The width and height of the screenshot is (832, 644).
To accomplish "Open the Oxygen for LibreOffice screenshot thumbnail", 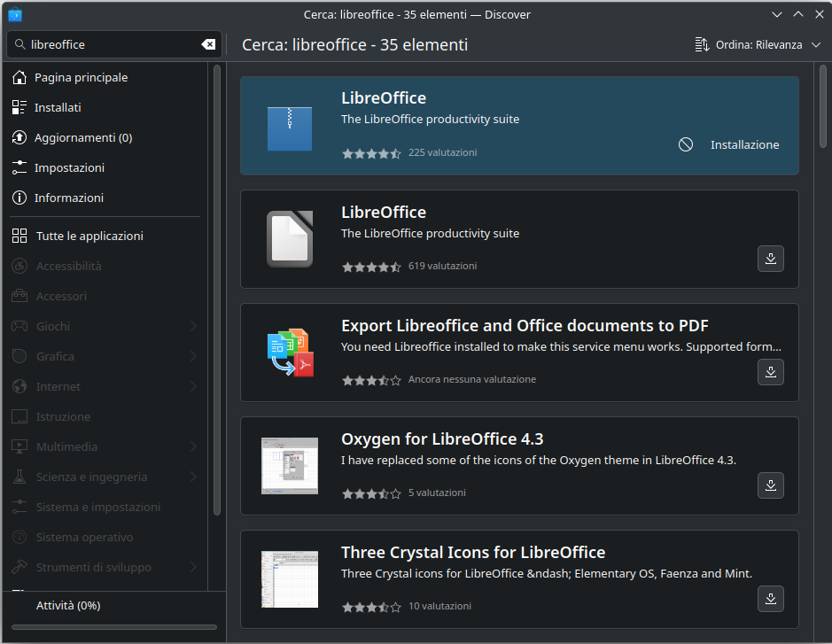I will (x=290, y=466).
